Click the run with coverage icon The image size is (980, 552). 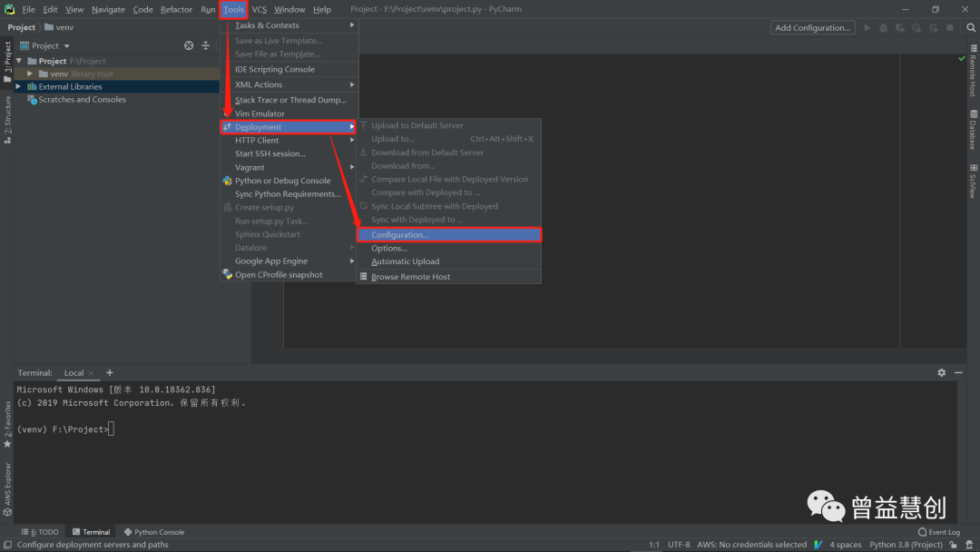tap(900, 27)
